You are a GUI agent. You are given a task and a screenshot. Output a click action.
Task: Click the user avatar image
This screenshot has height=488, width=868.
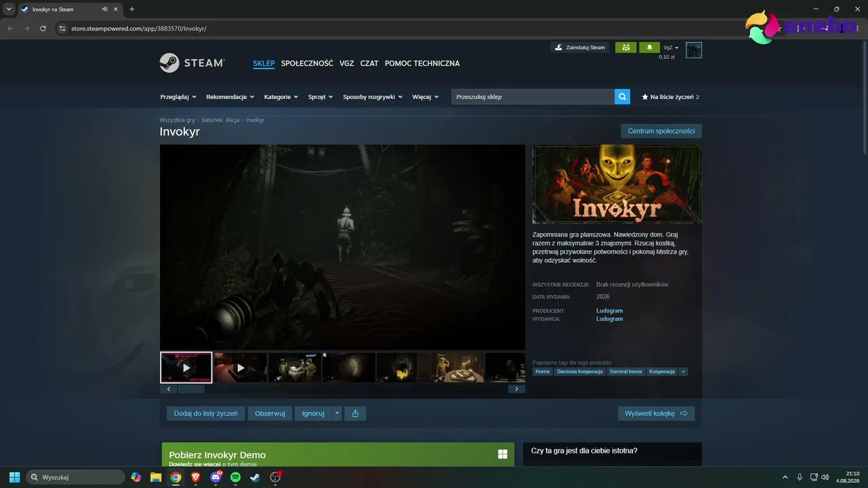[694, 49]
